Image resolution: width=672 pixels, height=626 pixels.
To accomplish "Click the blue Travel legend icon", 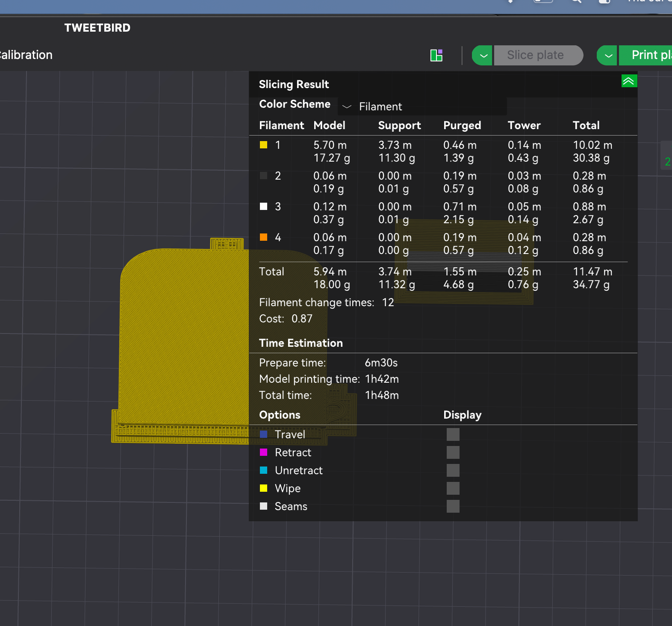I will coord(264,434).
